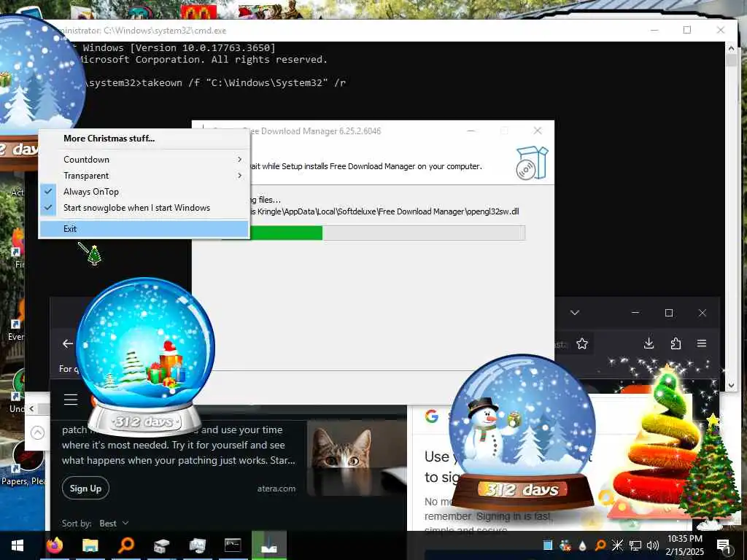This screenshot has width=747, height=560.
Task: Click the Sign Up button in the ad
Action: [x=86, y=488]
